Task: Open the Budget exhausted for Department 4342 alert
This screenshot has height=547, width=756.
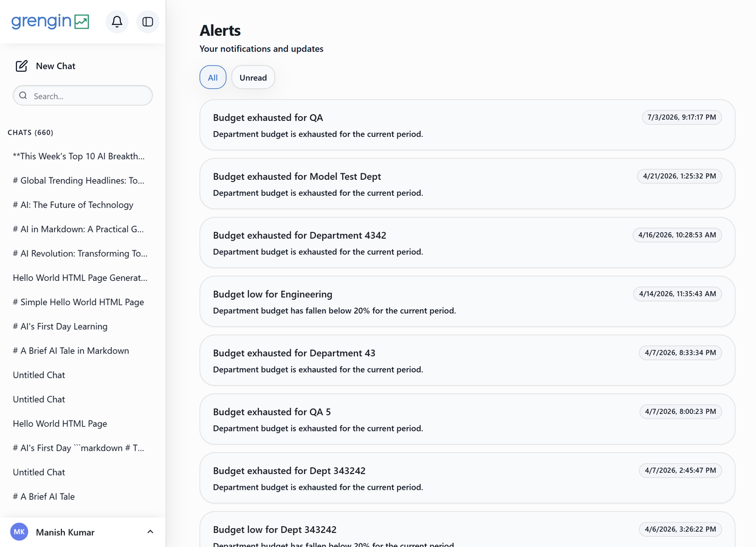Action: (467, 243)
